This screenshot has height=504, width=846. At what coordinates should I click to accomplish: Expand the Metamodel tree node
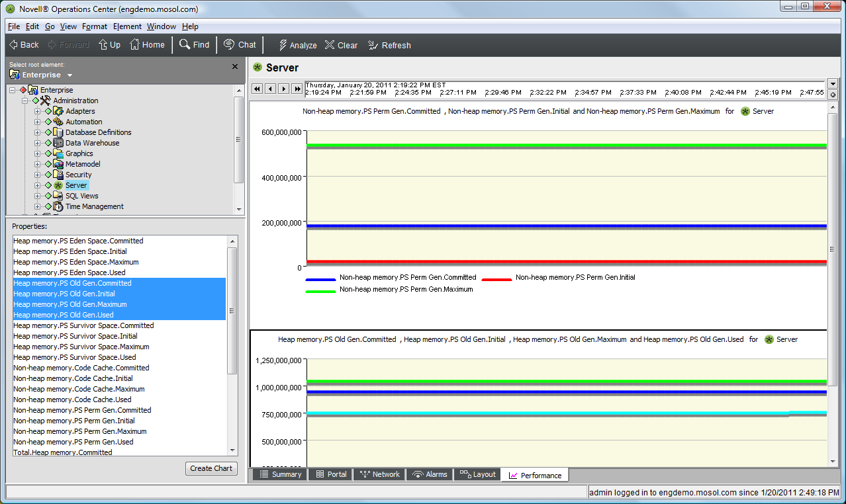(38, 164)
